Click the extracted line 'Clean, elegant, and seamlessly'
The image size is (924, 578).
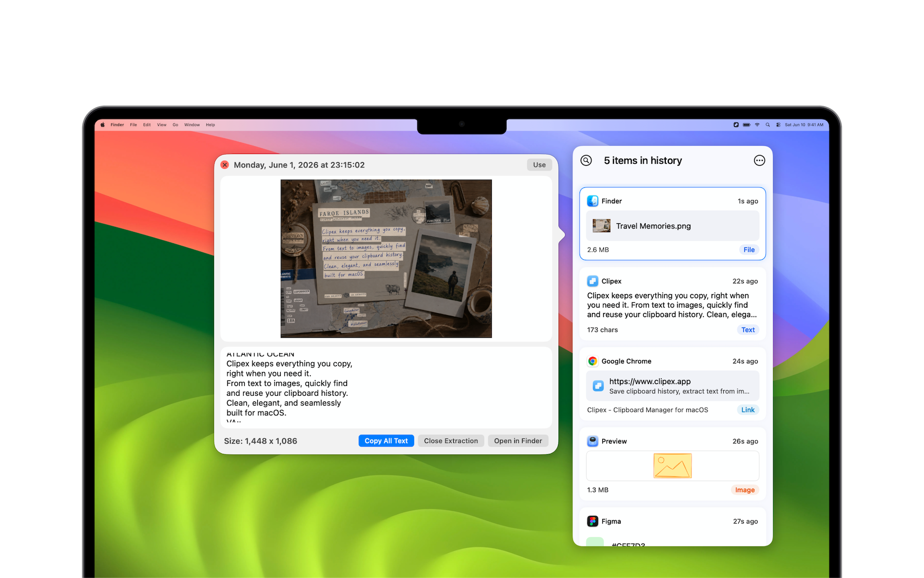pos(283,403)
